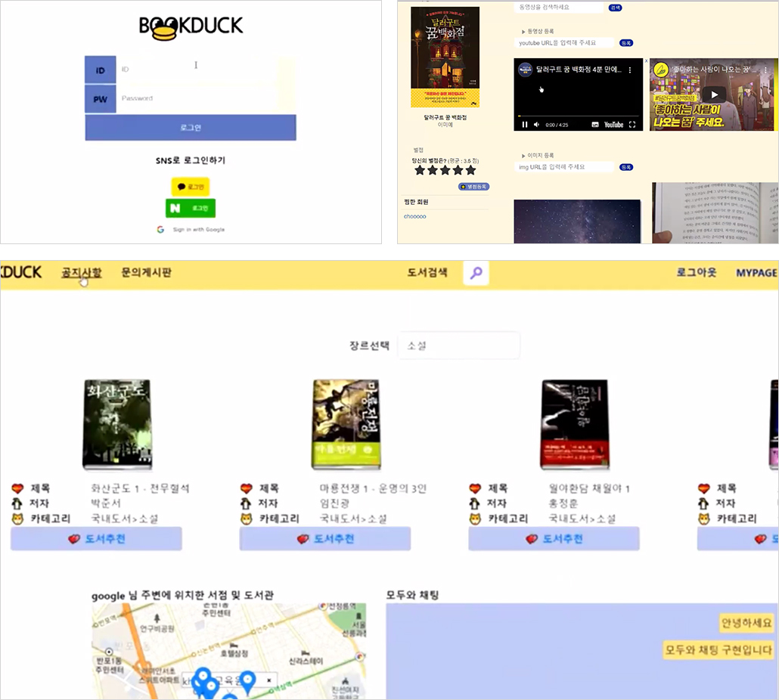Click 등록 button next to img URL field
Image resolution: width=779 pixels, height=700 pixels.
[626, 167]
